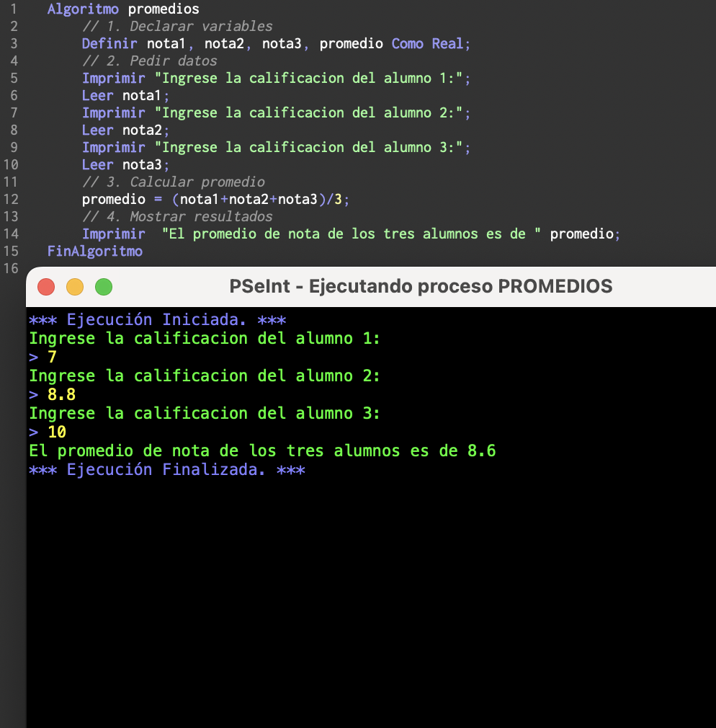
Task: Click line number 12 in the gutter
Action: (11, 199)
